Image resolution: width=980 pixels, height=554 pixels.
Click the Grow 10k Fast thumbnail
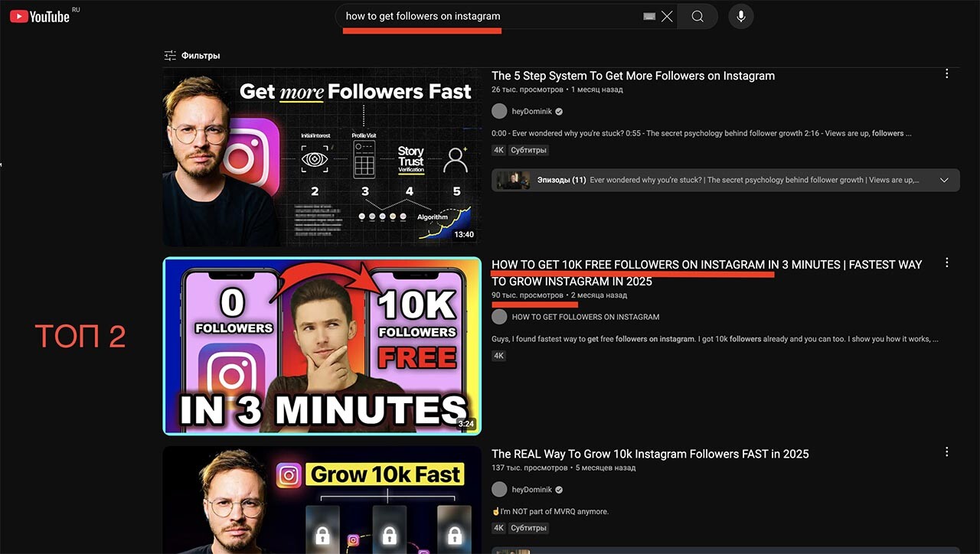pos(322,500)
